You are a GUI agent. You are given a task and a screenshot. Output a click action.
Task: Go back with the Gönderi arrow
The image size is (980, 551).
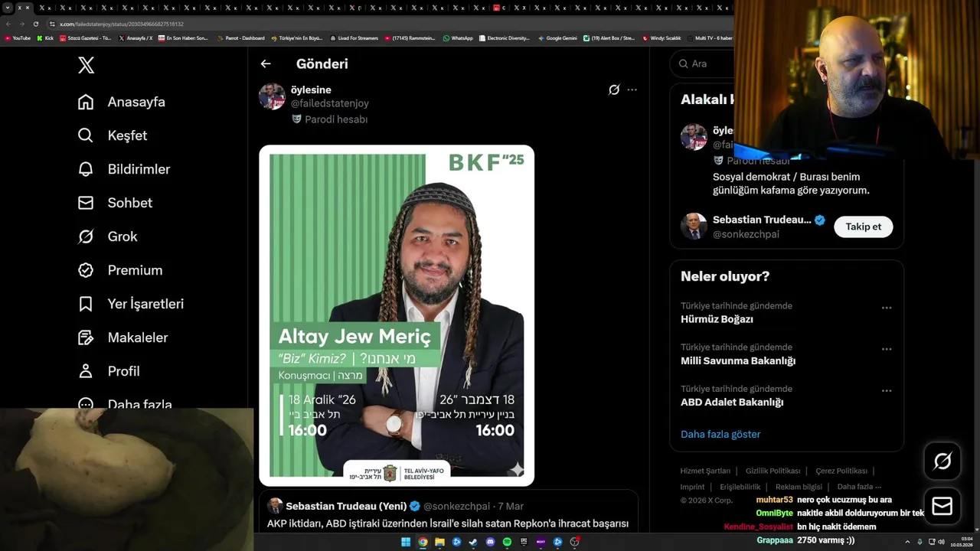point(266,64)
